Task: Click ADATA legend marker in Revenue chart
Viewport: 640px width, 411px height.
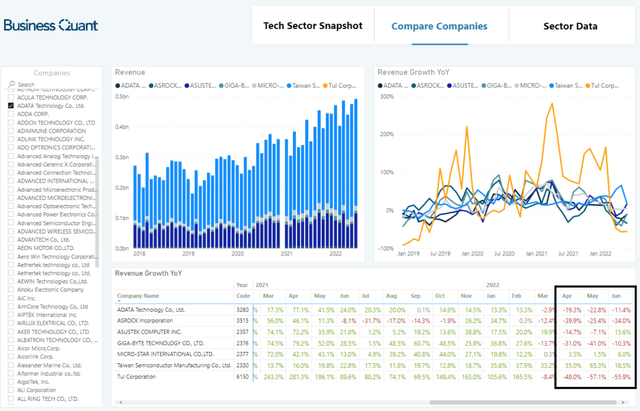Action: [x=118, y=85]
